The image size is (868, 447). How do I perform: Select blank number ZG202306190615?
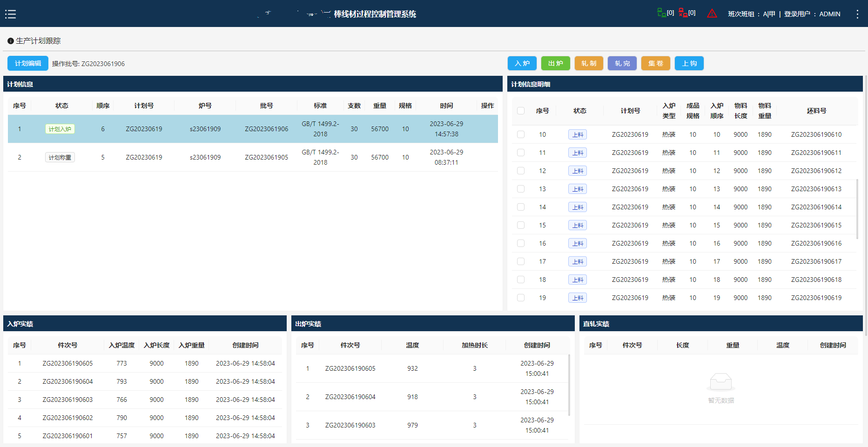816,225
